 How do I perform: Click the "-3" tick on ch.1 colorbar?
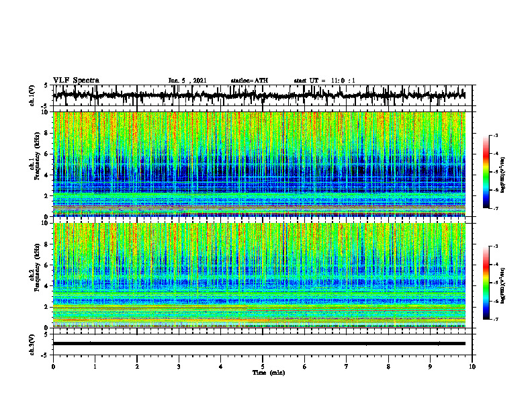496,136
